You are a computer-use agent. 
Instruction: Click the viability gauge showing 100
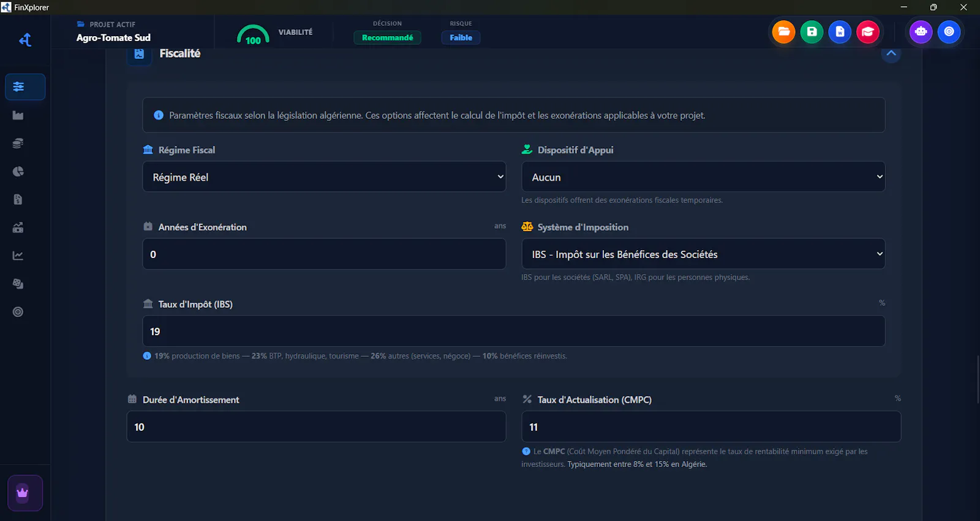click(x=253, y=34)
